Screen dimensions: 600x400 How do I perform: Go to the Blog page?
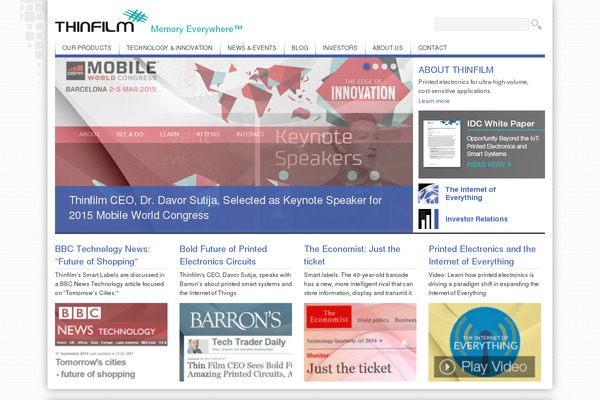300,48
